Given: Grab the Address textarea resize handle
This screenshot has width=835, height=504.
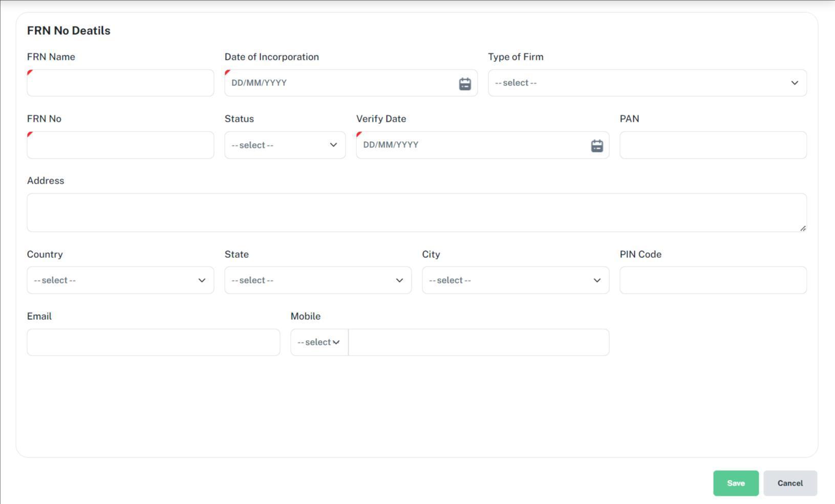Looking at the screenshot, I should pyautogui.click(x=803, y=228).
